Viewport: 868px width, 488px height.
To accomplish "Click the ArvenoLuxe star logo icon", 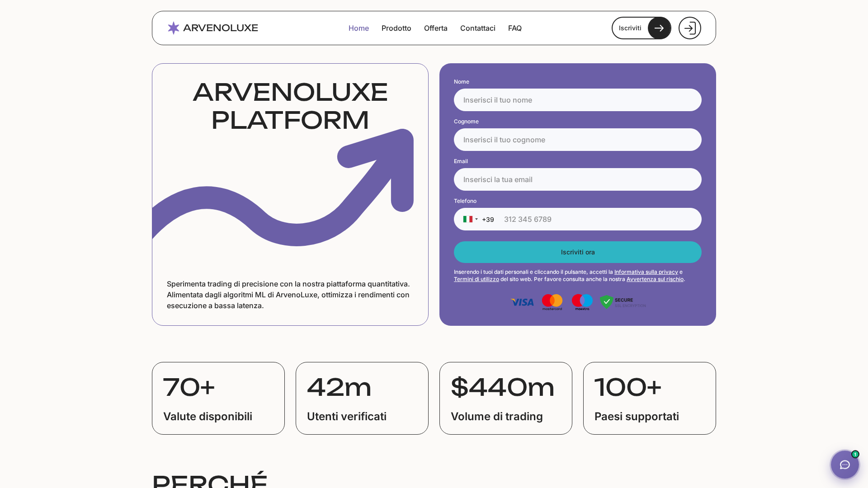I will 174,28.
